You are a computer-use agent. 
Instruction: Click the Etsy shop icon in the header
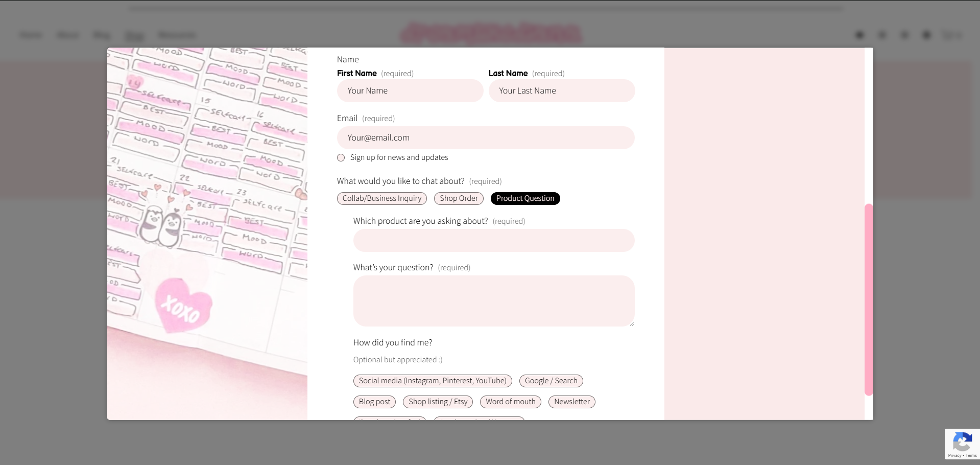[926, 35]
